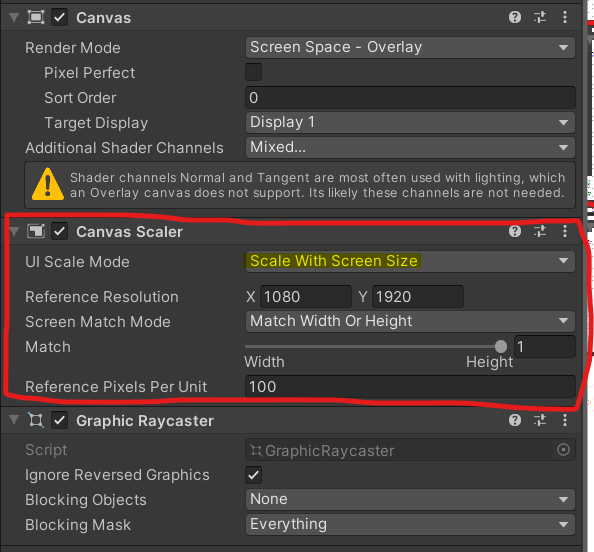Open Canvas Scaler preset sliders icon
This screenshot has width=594, height=552.
pos(540,231)
